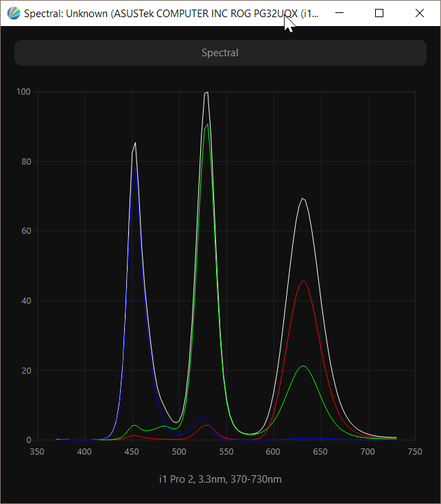Click the Spectral app icon in title bar
441x504 pixels.
pyautogui.click(x=13, y=13)
